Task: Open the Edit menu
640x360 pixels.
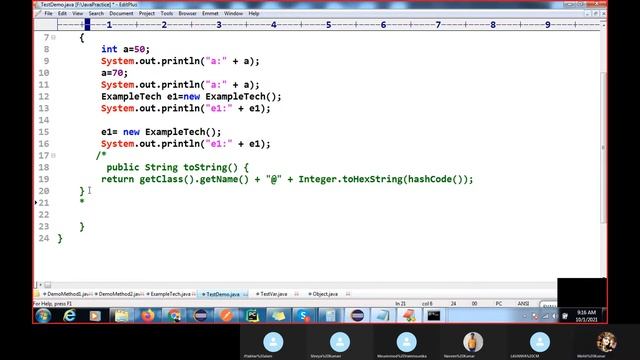Action: pyautogui.click(x=62, y=13)
